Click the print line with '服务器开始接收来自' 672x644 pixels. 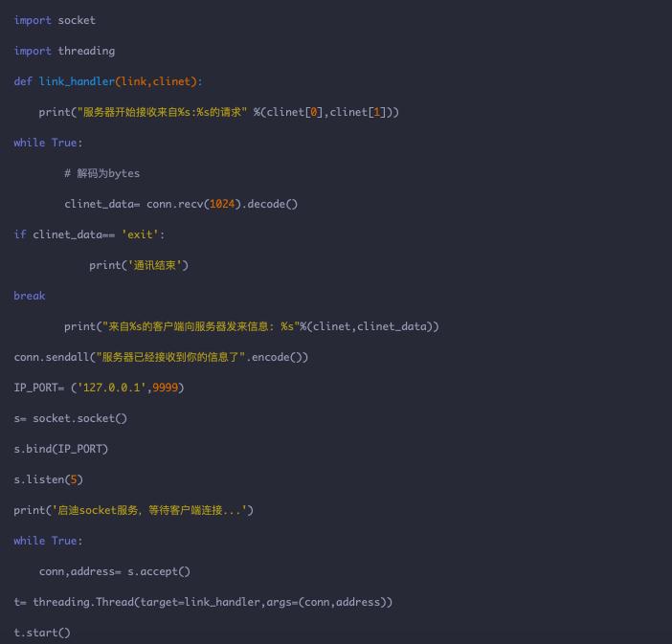pos(218,112)
